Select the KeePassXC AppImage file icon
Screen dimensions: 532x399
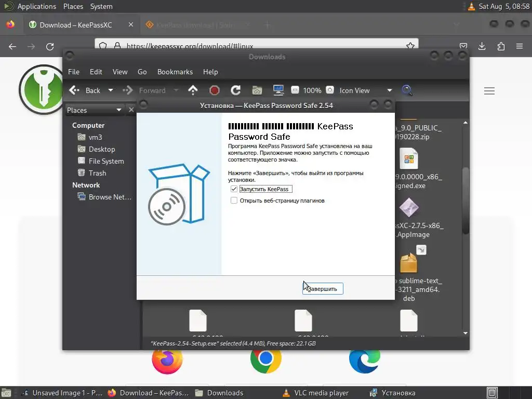pos(409,208)
